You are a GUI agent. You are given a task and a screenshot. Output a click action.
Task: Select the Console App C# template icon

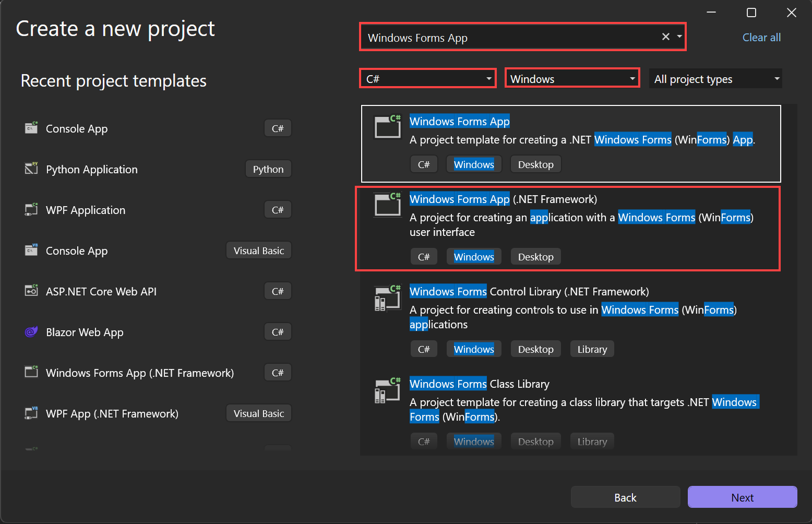[x=31, y=128]
